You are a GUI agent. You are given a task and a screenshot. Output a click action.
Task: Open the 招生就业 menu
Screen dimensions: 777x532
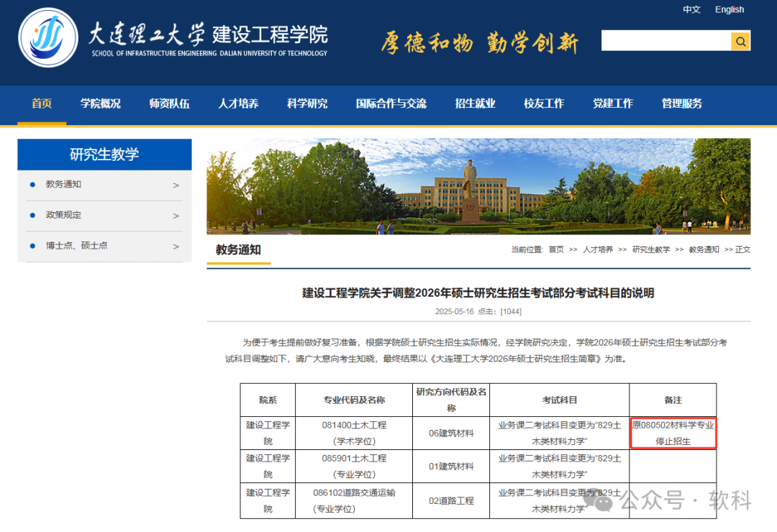click(x=475, y=104)
